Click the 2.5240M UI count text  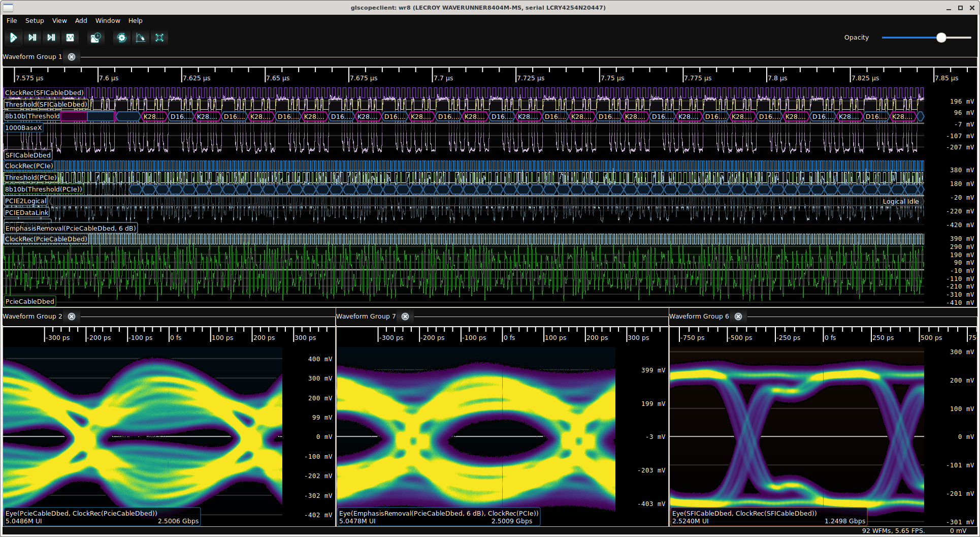point(690,521)
